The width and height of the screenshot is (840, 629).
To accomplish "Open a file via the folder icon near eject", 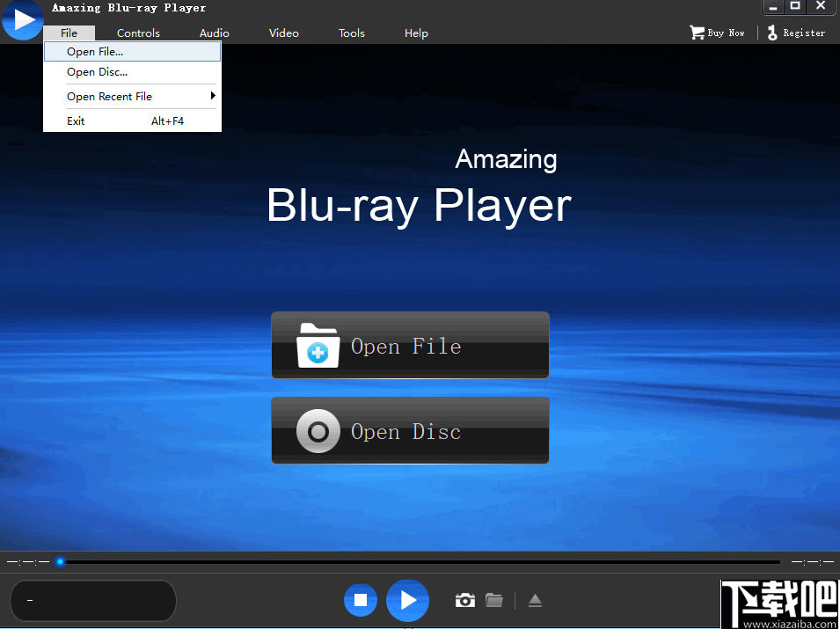I will [494, 600].
